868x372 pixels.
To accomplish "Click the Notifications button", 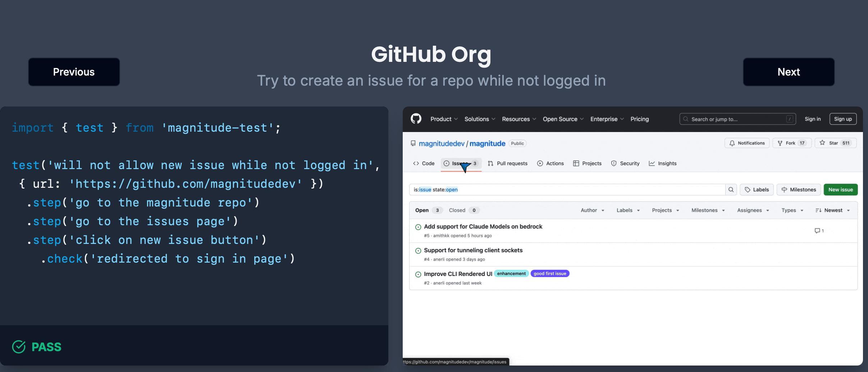I will coord(747,143).
